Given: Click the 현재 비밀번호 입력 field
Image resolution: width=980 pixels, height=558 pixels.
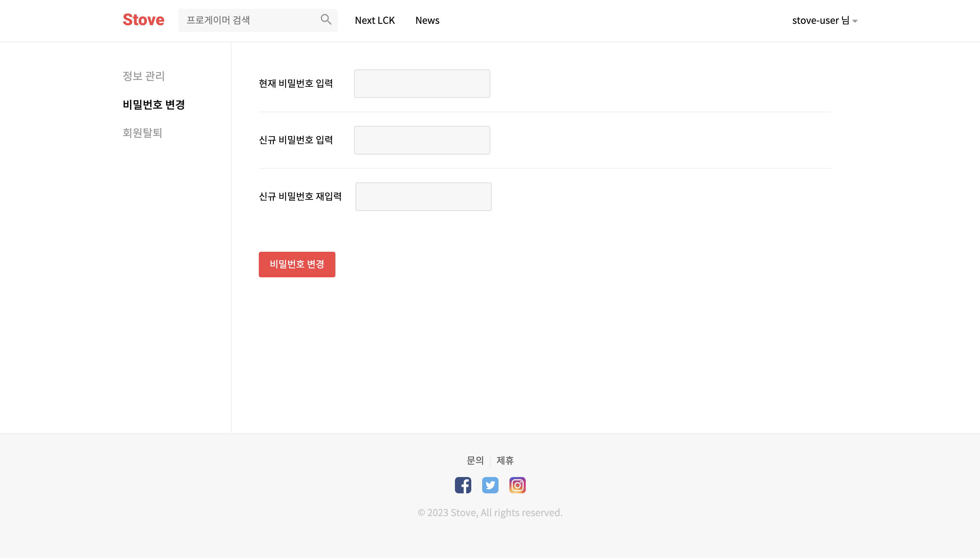Looking at the screenshot, I should click(422, 83).
